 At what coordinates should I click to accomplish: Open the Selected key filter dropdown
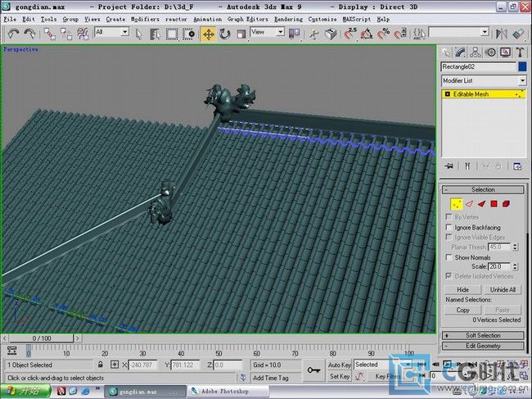pos(408,365)
